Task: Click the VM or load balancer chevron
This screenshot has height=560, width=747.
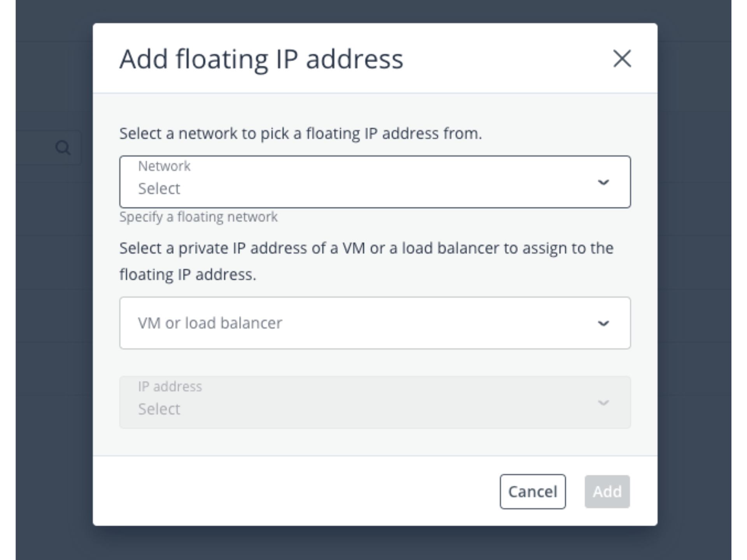Action: [603, 323]
